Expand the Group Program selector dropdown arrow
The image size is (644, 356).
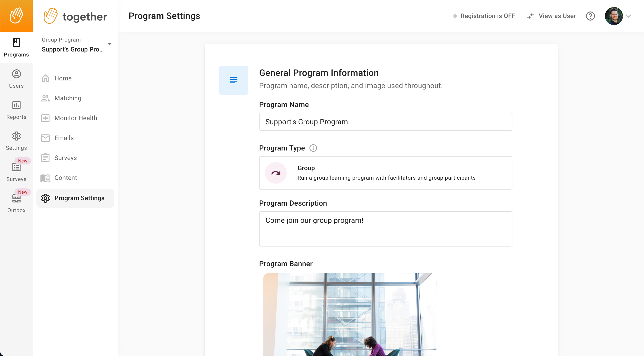(x=109, y=44)
